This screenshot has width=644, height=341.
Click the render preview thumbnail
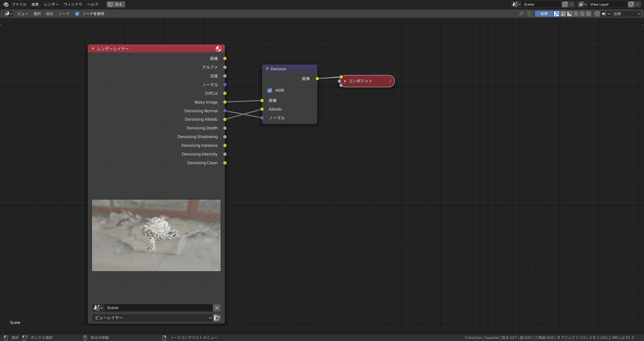point(156,235)
